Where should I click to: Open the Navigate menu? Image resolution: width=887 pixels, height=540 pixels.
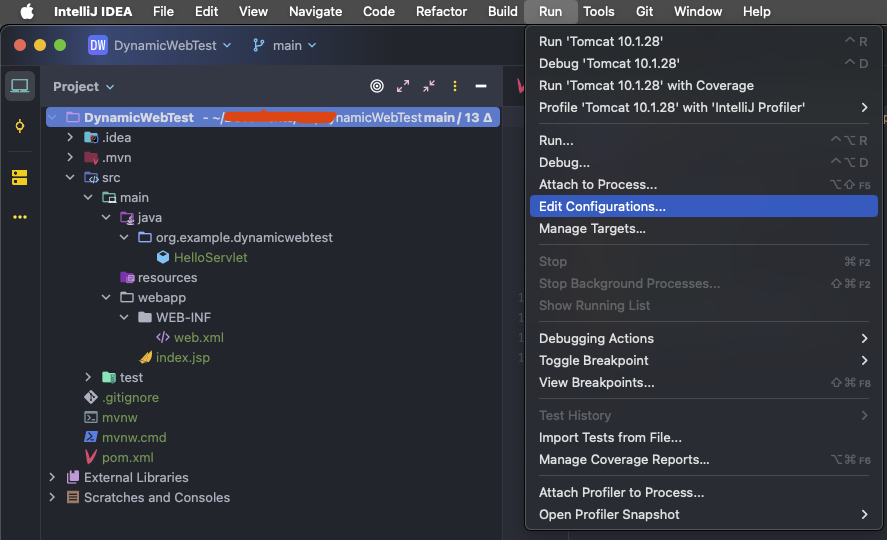pos(316,11)
